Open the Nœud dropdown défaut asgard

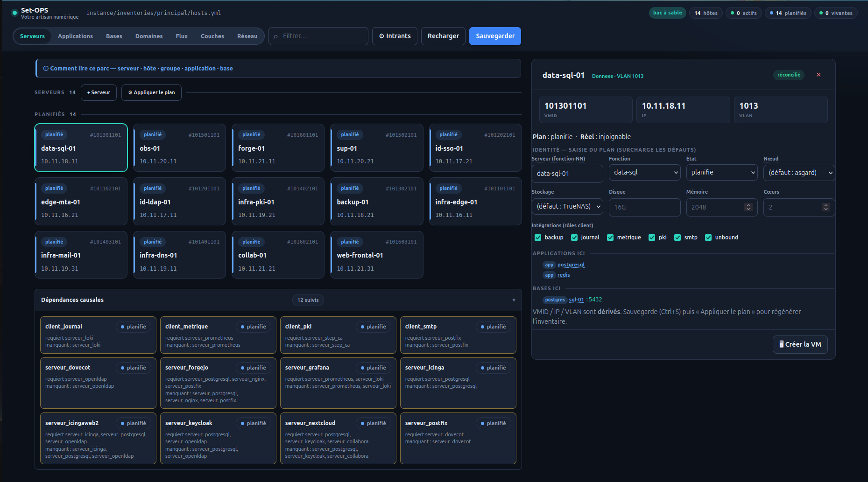coord(799,173)
